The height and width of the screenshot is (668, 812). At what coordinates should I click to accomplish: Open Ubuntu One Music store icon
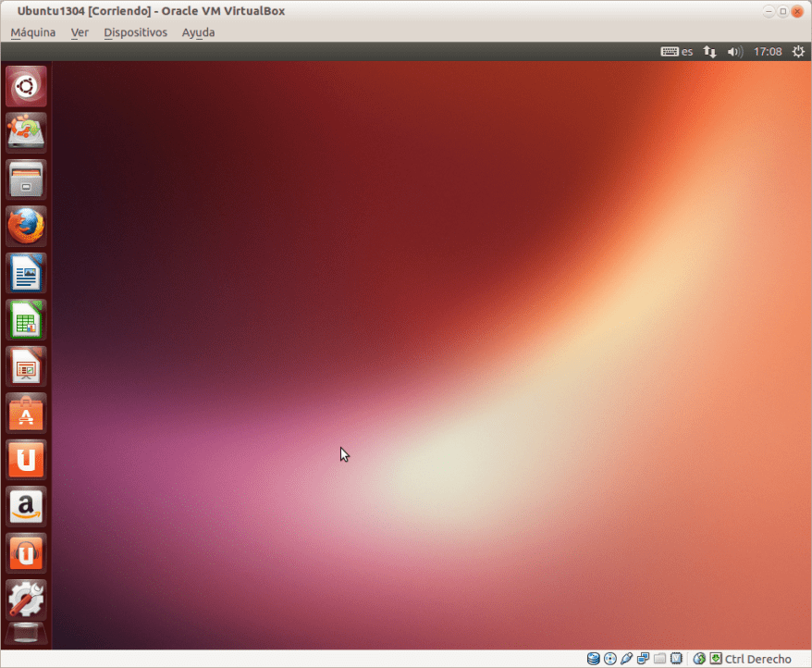(x=26, y=553)
